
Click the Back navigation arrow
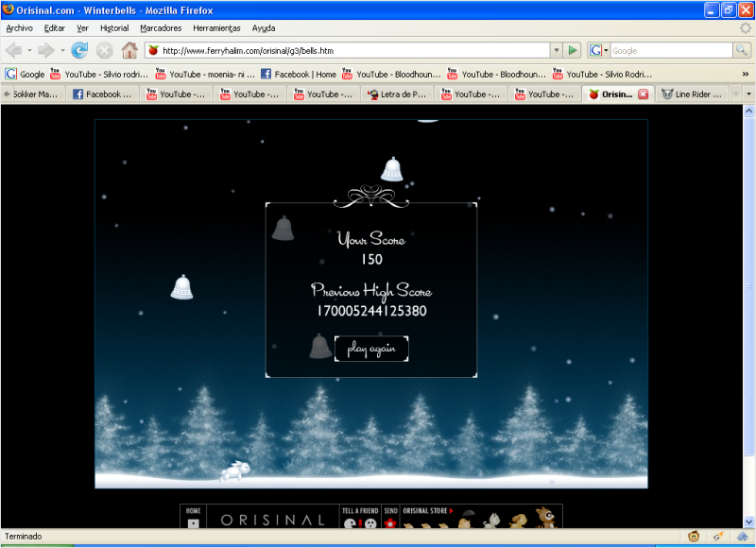coord(14,50)
